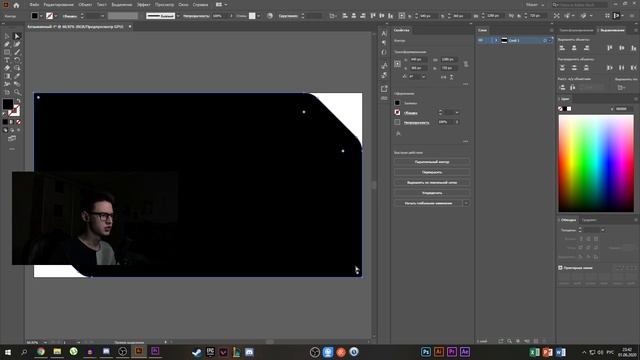Image resolution: width=640 pixels, height=360 pixels.
Task: Click the fx effects icon in Properties
Action: tap(398, 133)
